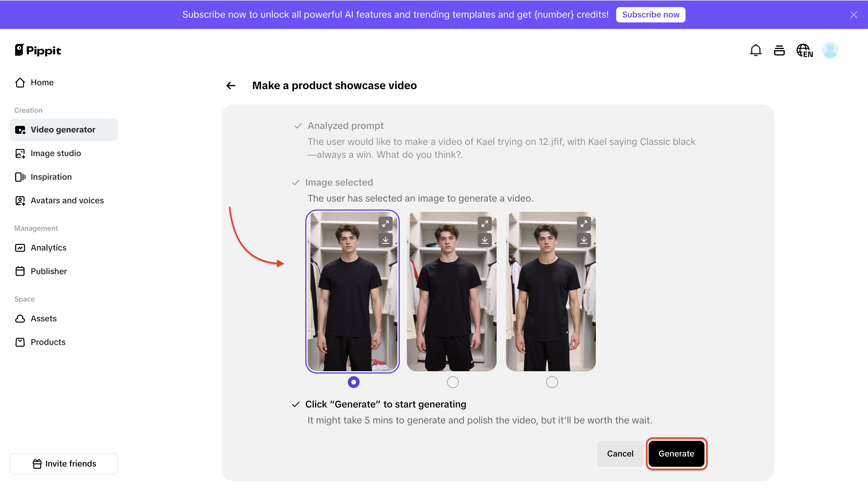Open the user profile avatar

pos(830,50)
